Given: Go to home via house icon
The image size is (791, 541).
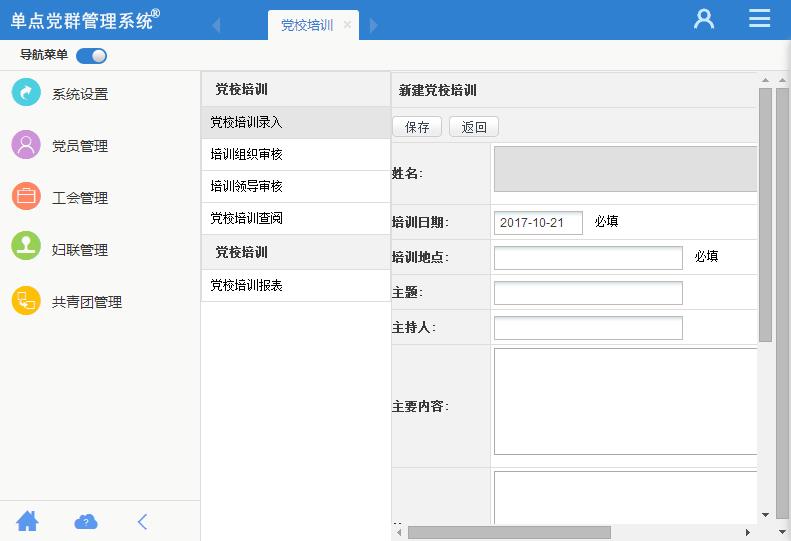Looking at the screenshot, I should 27,521.
